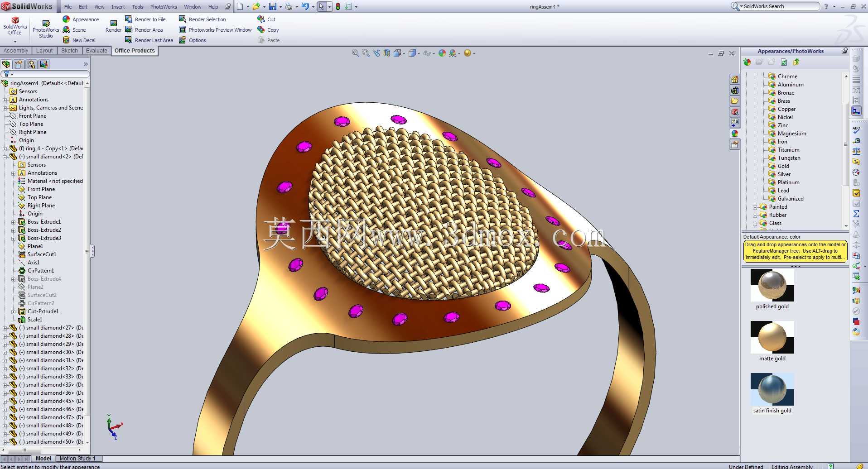Expand FeatureManager panel with double chevron
The image size is (868, 469).
pos(86,64)
